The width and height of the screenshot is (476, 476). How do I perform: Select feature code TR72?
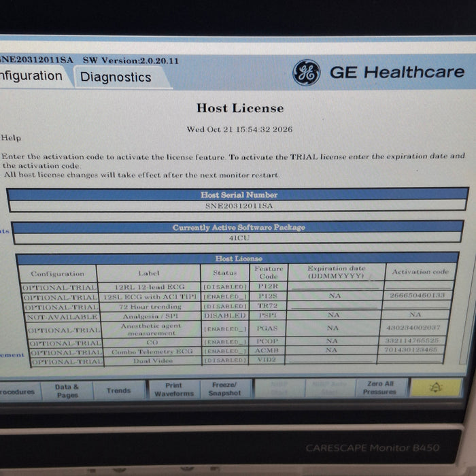(267, 305)
